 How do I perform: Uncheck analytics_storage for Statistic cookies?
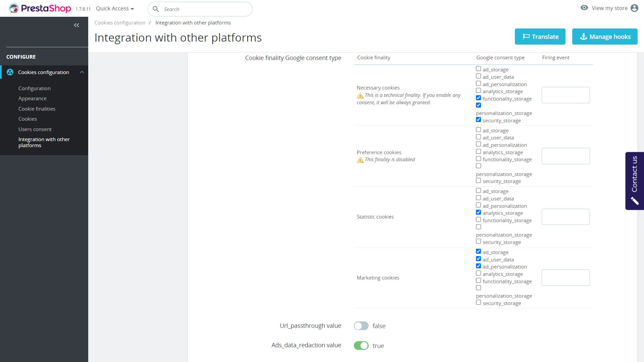click(x=478, y=213)
